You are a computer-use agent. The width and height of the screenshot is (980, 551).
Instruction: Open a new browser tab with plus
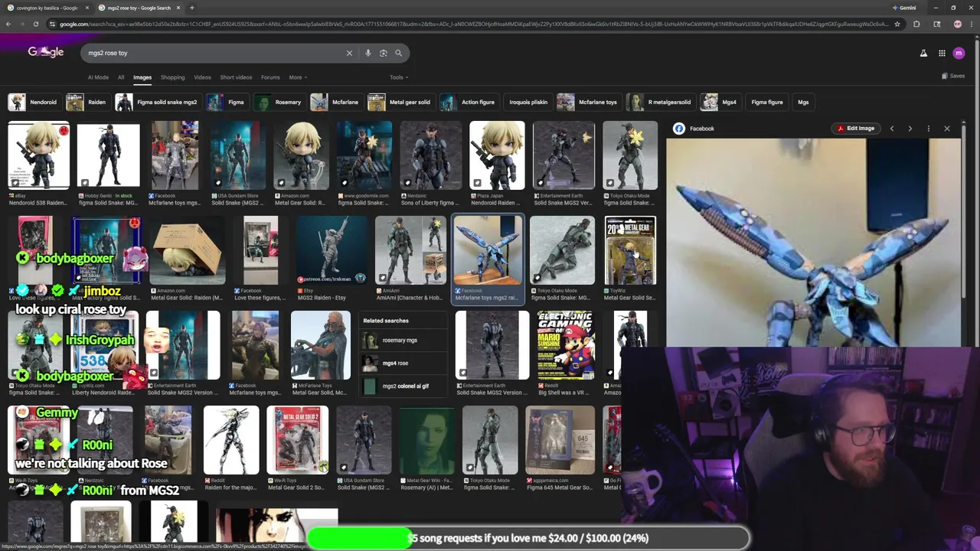[191, 8]
